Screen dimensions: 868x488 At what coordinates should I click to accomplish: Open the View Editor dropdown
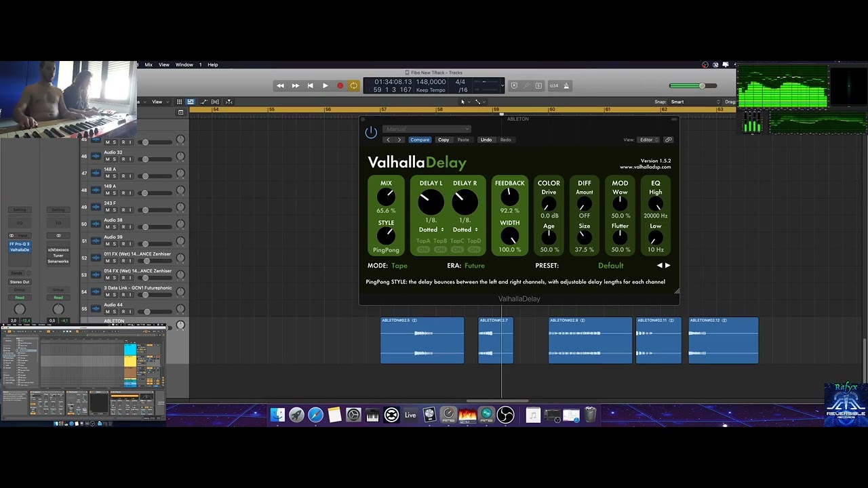click(648, 140)
